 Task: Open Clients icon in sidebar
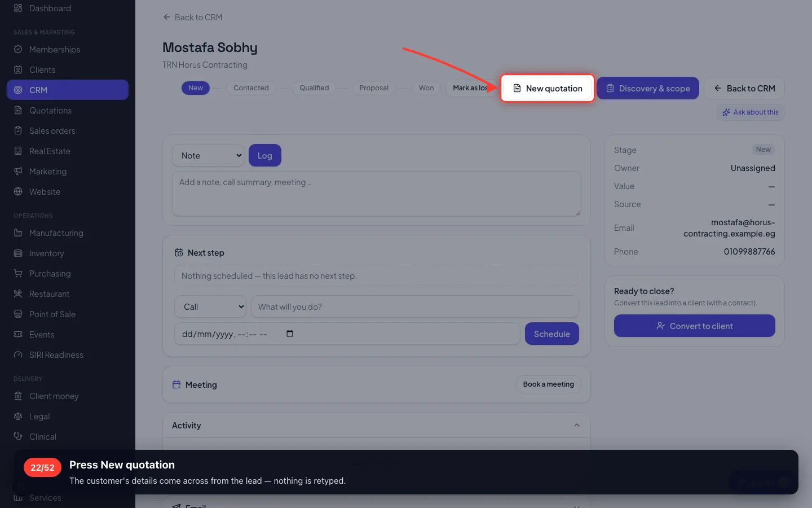[18, 70]
